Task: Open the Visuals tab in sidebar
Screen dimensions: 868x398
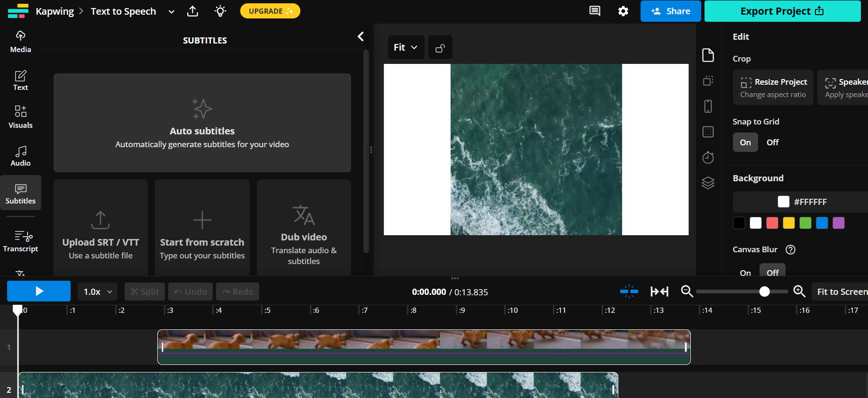Action: [x=21, y=117]
